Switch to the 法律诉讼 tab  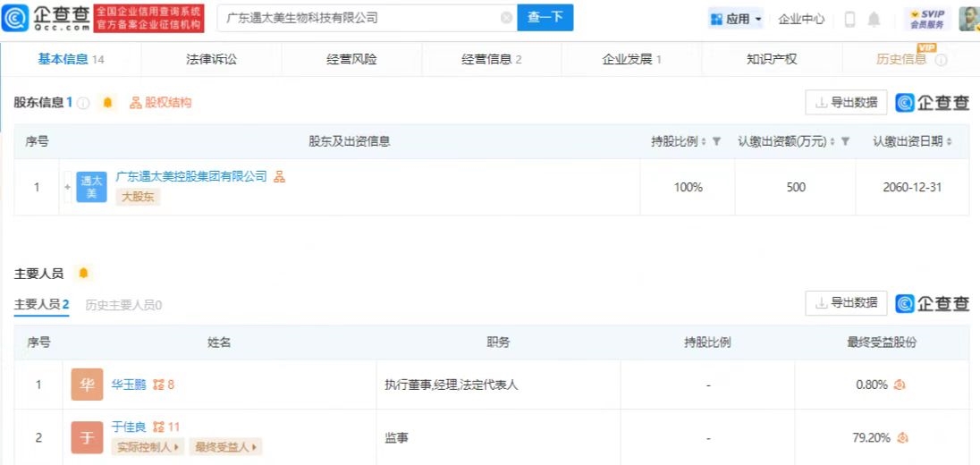tap(212, 59)
